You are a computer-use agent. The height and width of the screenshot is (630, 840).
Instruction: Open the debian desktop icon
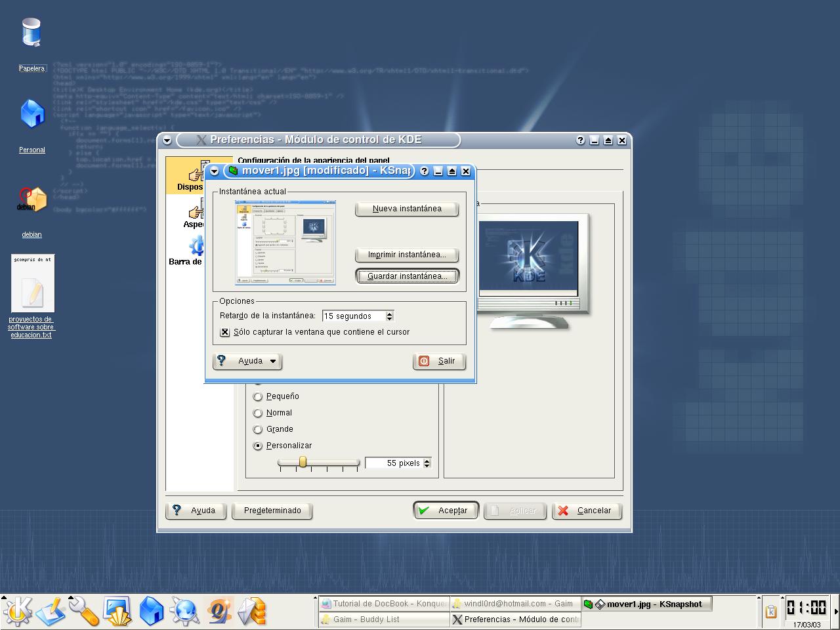coord(31,201)
